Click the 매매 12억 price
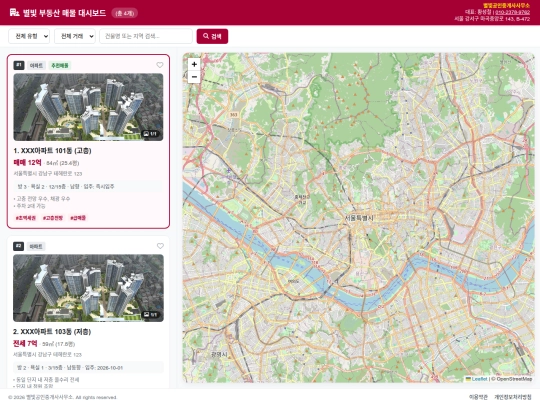Viewport: 540px width, 405px height. 28,163
